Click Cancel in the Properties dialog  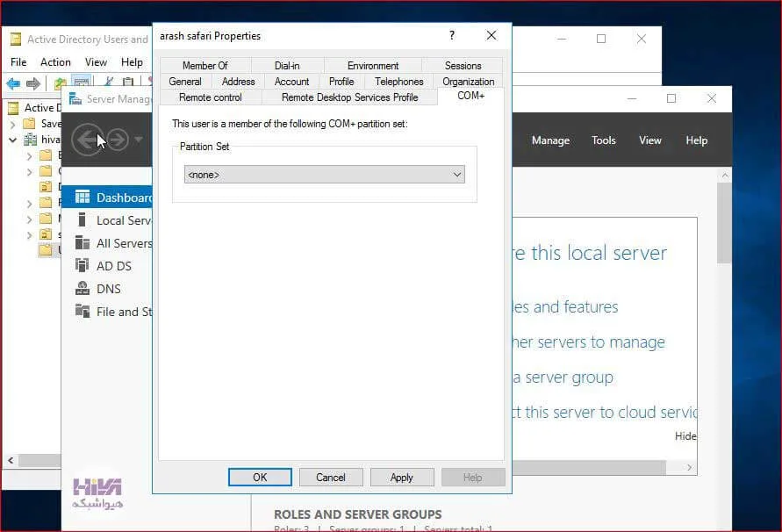tap(331, 477)
